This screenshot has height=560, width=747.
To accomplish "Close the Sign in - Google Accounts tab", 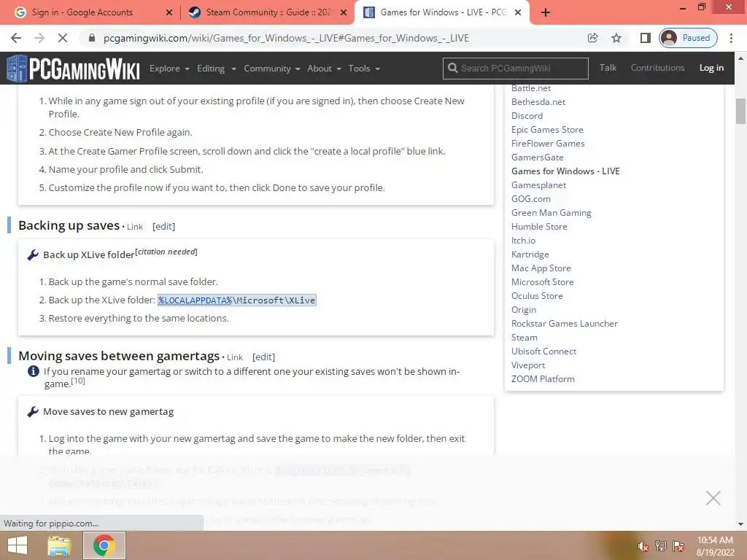I will coord(169,12).
